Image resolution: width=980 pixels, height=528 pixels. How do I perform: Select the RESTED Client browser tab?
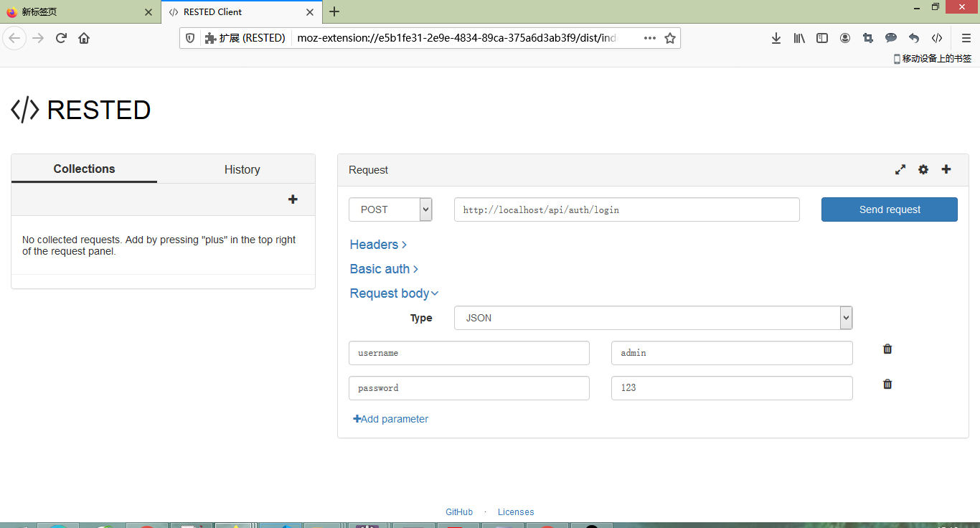pos(241,12)
